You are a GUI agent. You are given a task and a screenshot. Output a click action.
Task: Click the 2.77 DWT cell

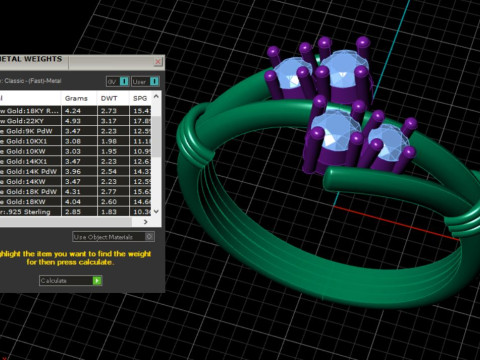tap(113, 192)
